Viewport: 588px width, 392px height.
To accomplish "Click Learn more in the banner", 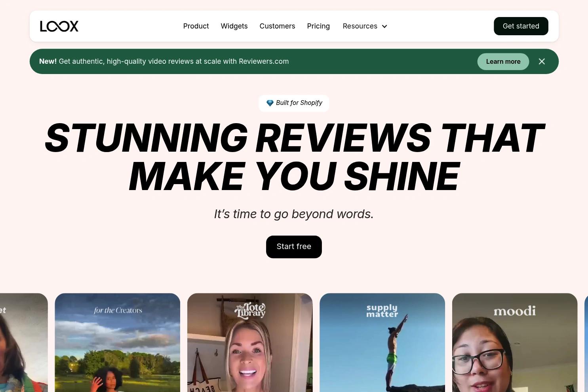I will pos(503,61).
